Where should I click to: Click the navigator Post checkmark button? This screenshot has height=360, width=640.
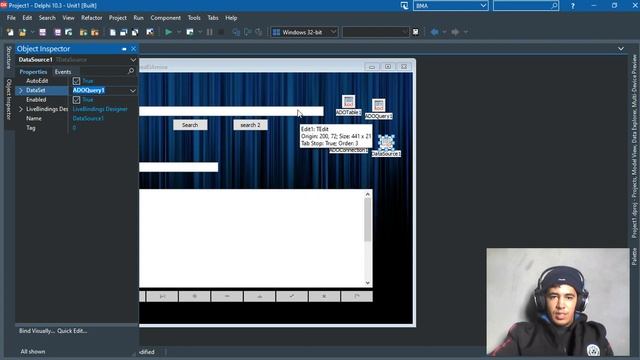(x=292, y=296)
